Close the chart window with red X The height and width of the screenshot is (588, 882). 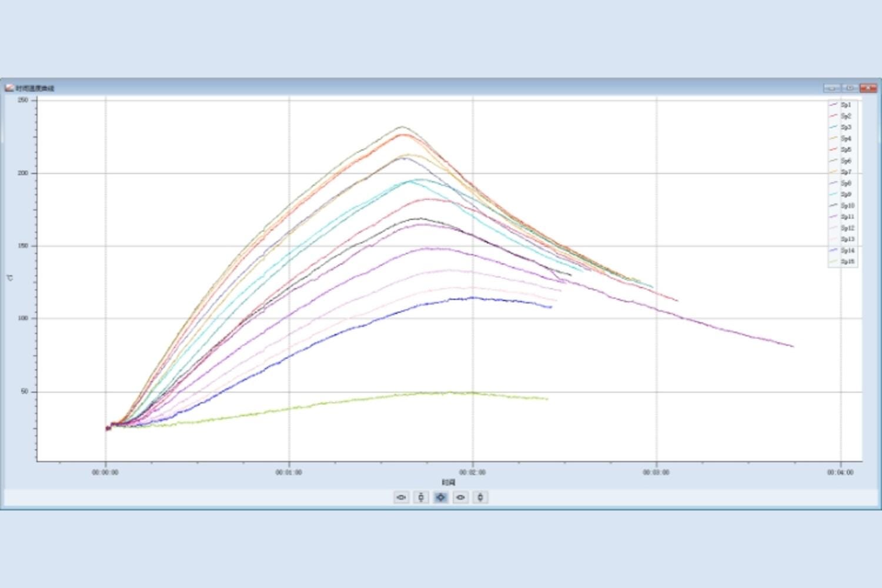coord(868,88)
